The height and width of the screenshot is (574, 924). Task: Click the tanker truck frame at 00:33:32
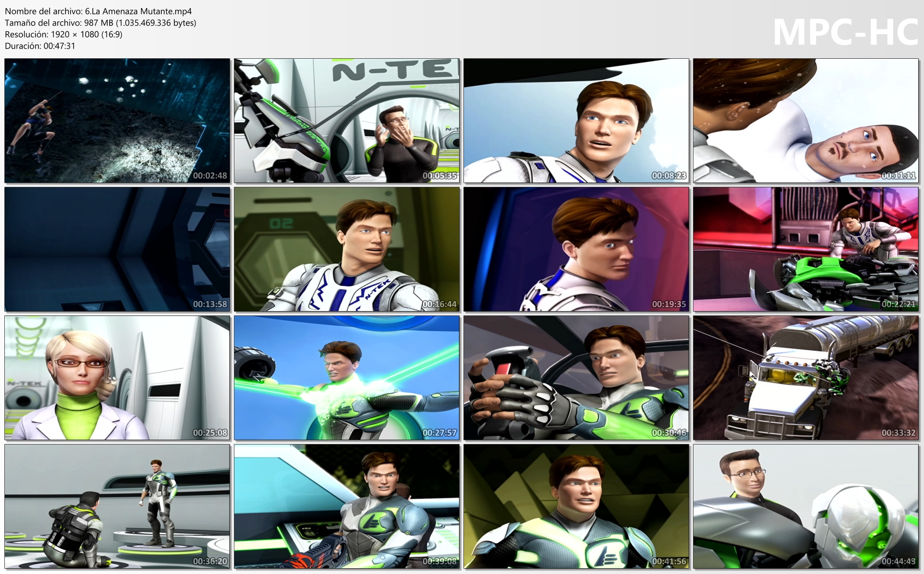tap(806, 378)
